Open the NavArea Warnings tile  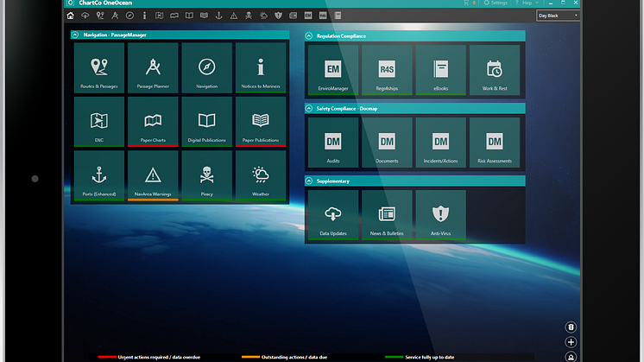tap(153, 175)
